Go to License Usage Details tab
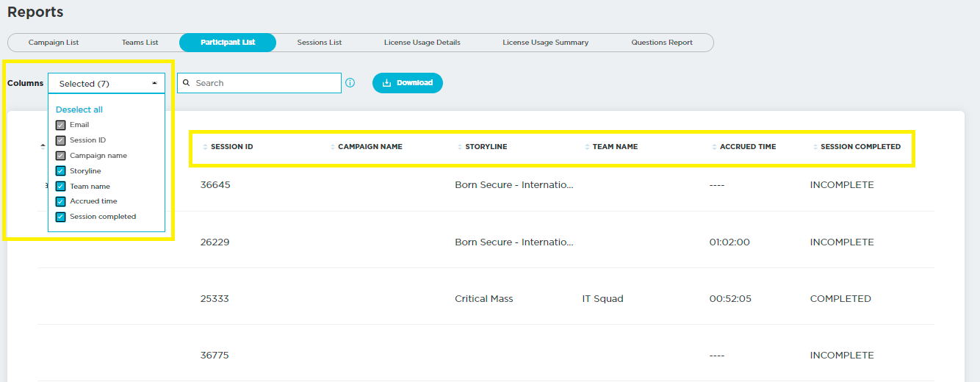Viewport: 980px width, 382px height. click(422, 43)
